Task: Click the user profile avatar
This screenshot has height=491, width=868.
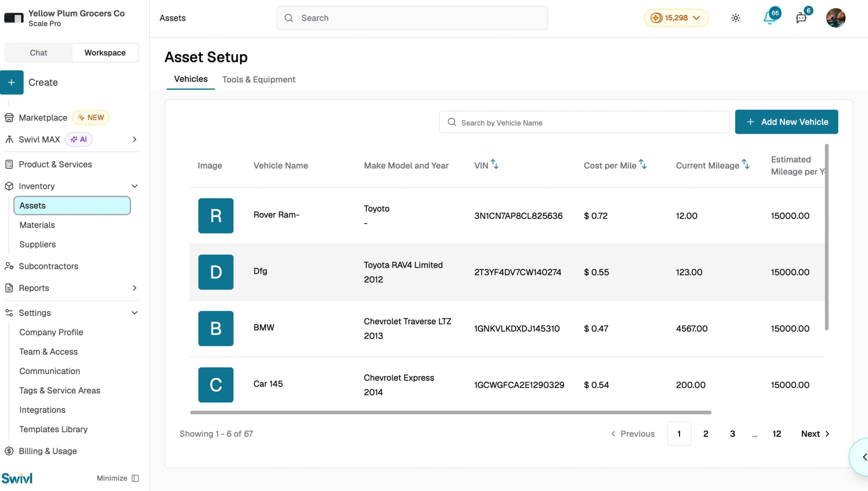Action: coord(835,18)
